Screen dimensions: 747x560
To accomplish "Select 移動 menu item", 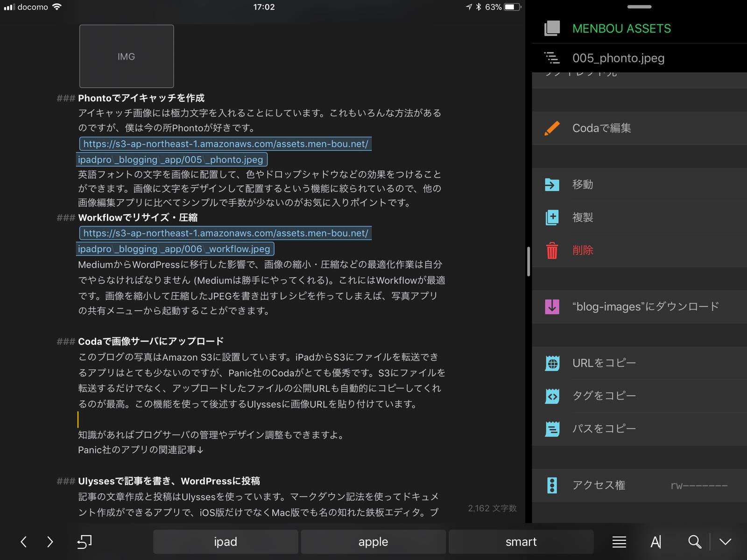I will click(640, 185).
